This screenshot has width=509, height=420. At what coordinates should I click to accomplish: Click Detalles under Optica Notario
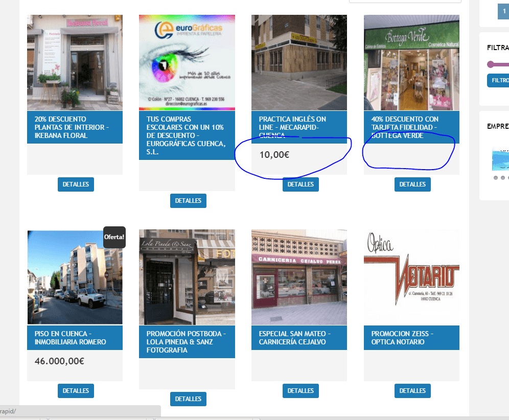[412, 391]
